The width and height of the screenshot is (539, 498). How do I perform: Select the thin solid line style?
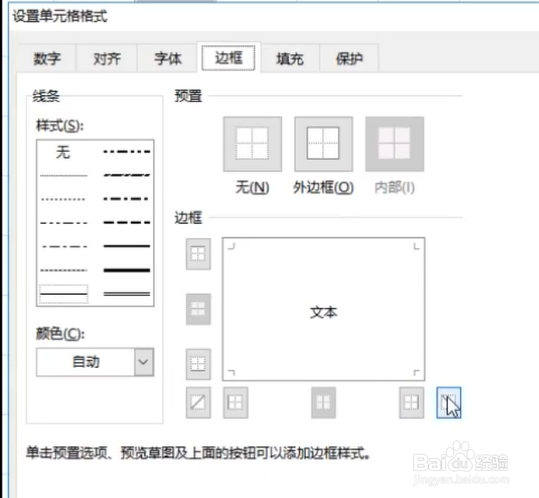(63, 294)
